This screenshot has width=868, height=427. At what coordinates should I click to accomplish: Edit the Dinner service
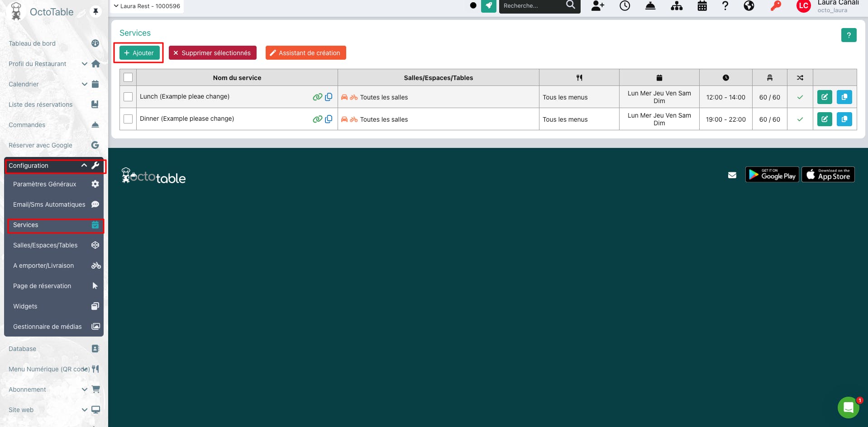point(825,119)
